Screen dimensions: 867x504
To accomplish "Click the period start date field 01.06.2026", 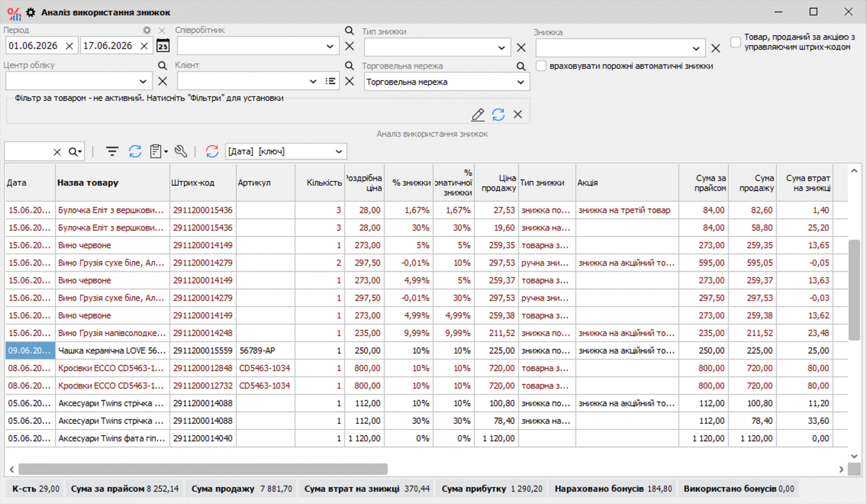I will 34,46.
